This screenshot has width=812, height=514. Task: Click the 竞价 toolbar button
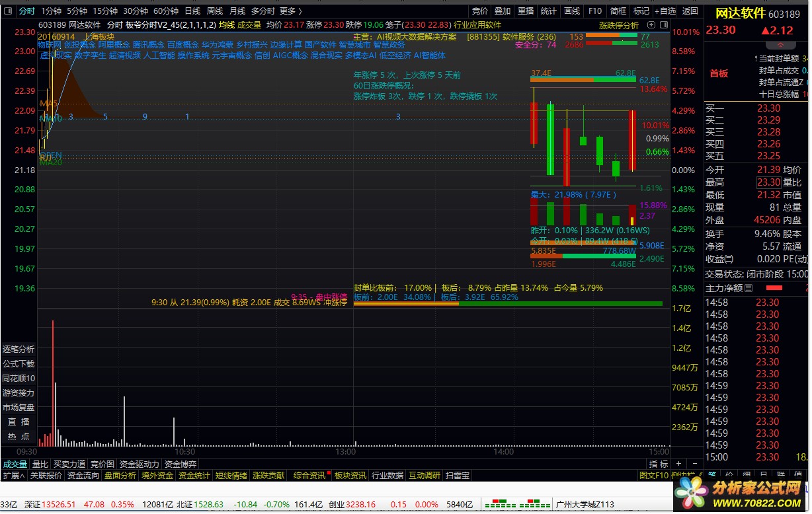(x=479, y=11)
